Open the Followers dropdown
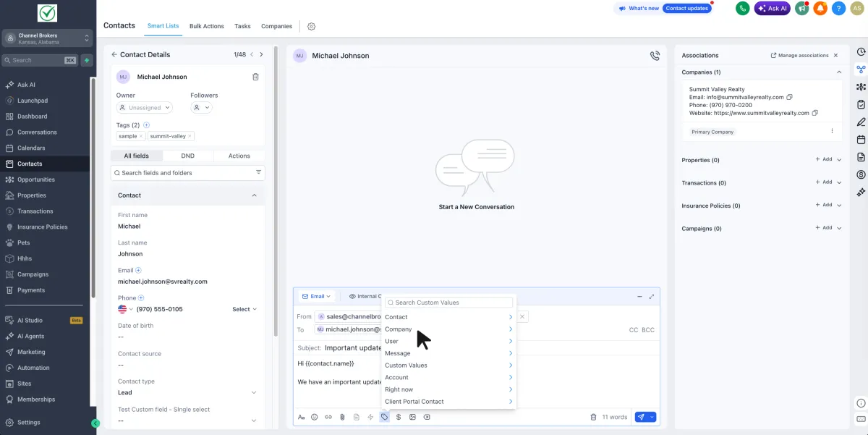Screen dimensions: 868x435 tap(201, 108)
